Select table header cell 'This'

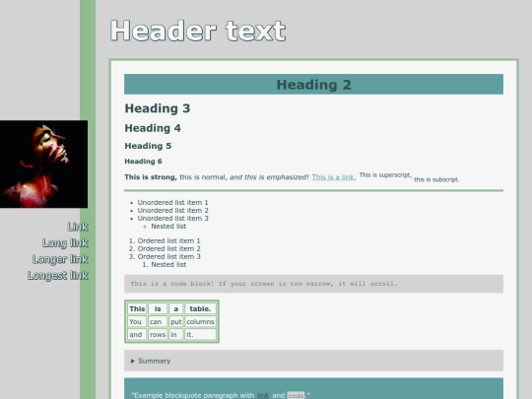point(137,308)
